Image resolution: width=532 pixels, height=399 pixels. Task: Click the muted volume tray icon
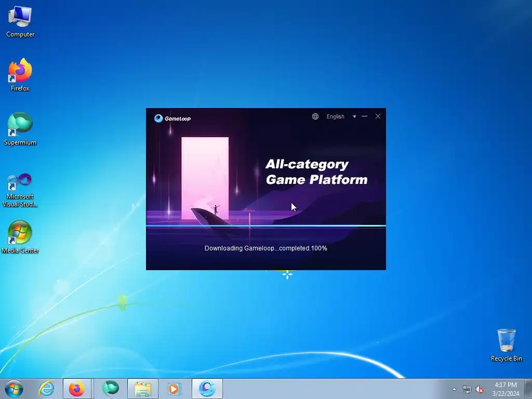[480, 389]
